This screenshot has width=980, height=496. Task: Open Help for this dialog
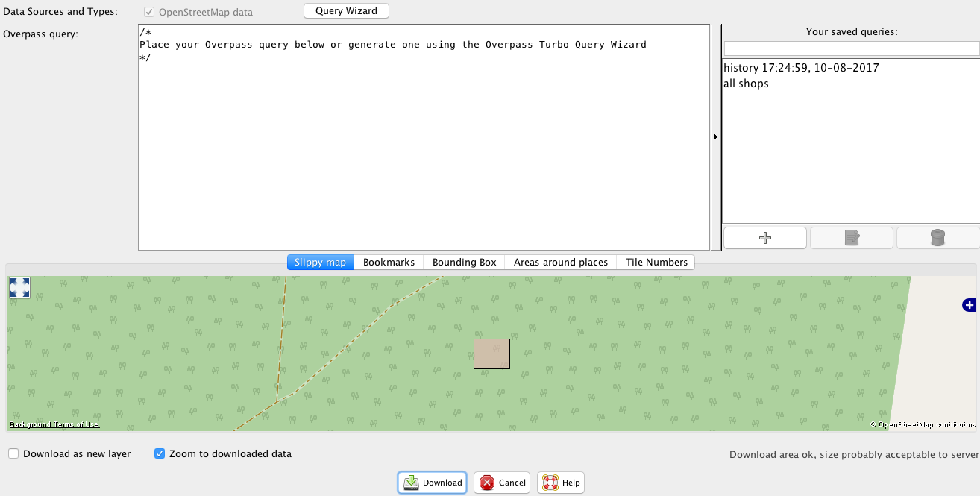tap(560, 483)
